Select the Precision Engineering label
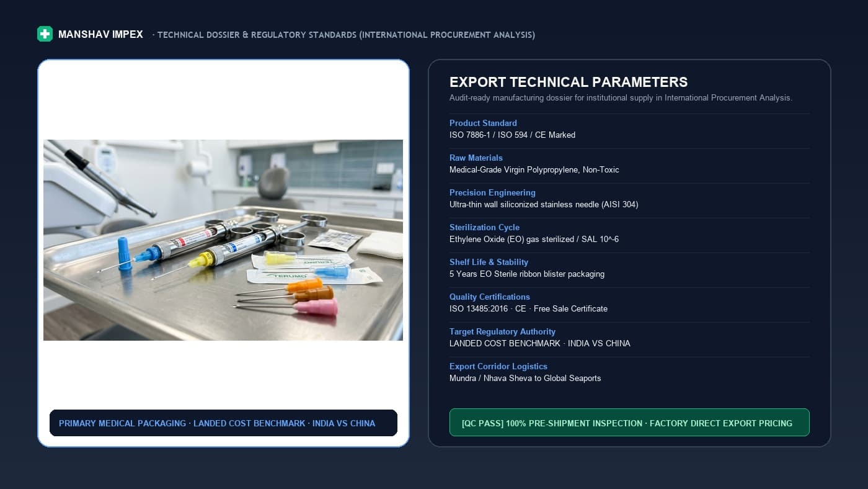 coord(492,192)
